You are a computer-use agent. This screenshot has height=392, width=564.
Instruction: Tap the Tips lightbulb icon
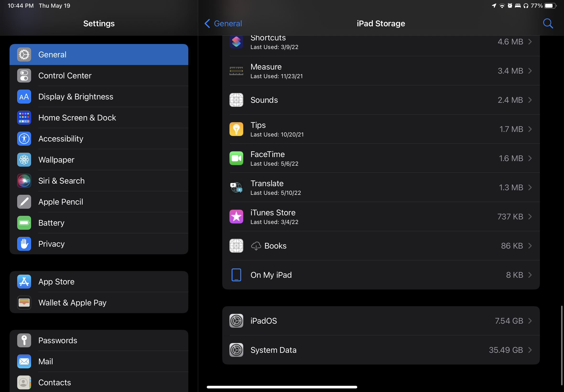(x=236, y=129)
